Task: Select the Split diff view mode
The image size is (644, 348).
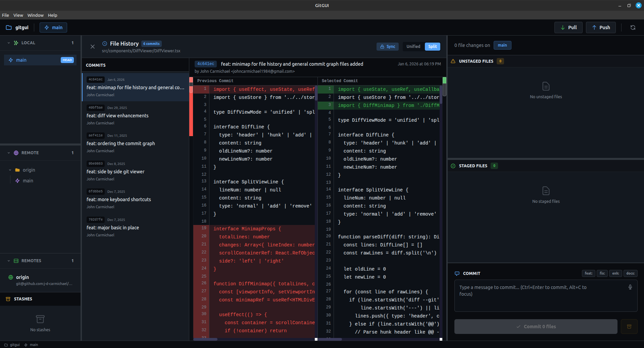Action: coord(432,47)
